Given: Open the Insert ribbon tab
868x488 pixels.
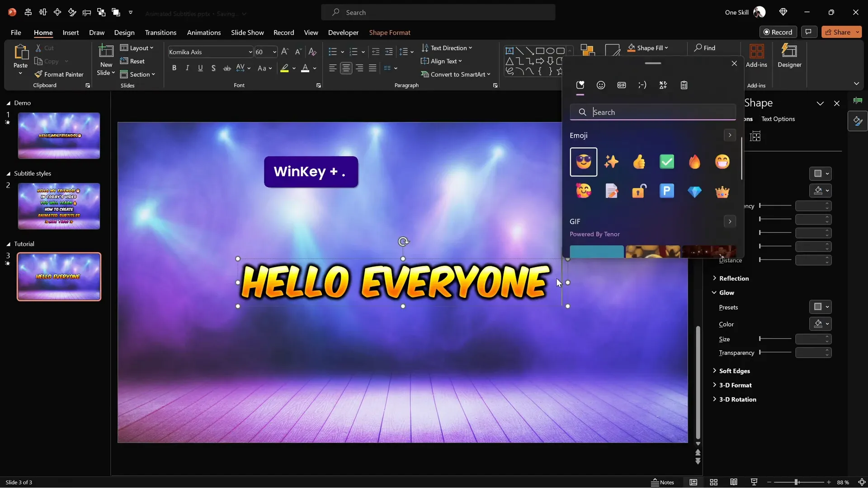Looking at the screenshot, I should tap(71, 33).
